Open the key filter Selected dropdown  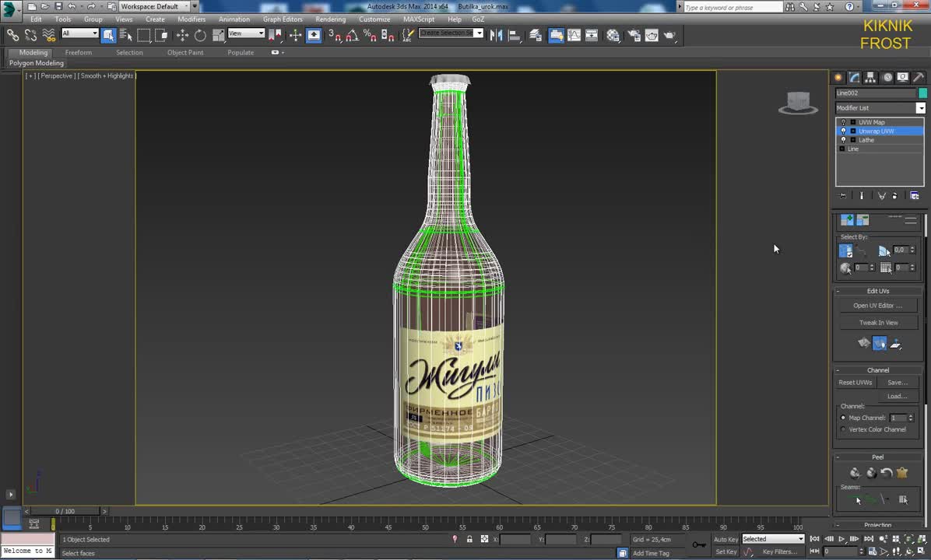pos(772,539)
